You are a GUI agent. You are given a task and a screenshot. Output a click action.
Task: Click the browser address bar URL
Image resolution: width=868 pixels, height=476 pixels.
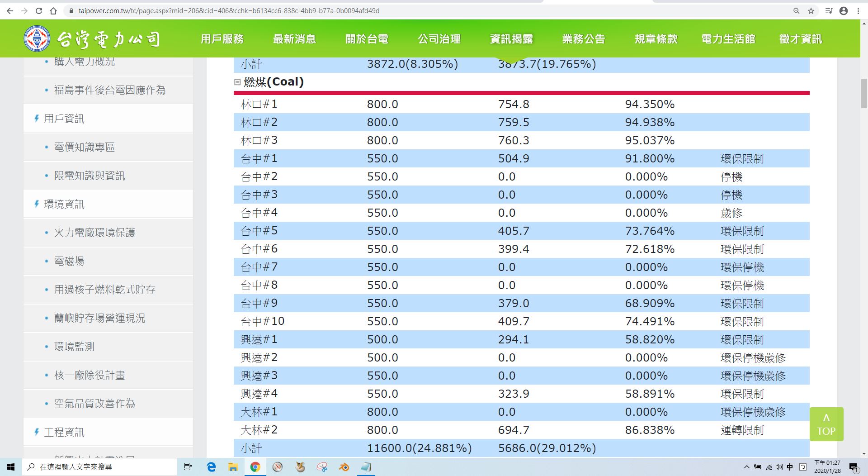click(x=229, y=11)
